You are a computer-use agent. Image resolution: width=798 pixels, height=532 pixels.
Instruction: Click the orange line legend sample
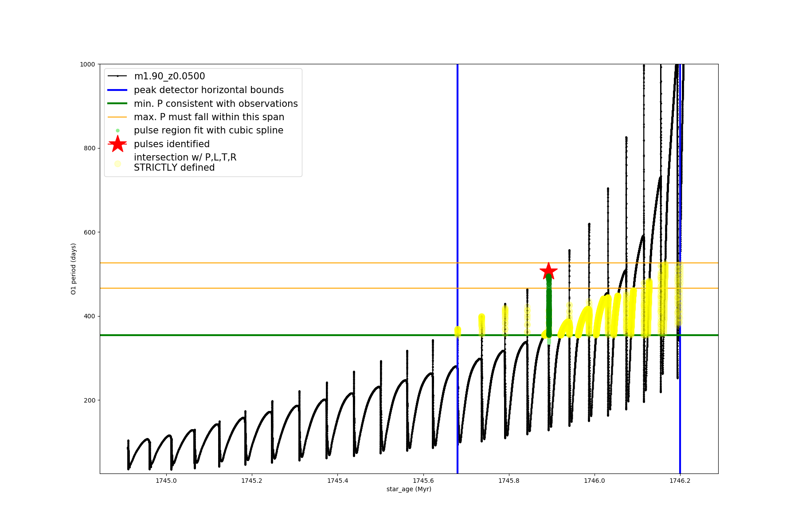click(117, 117)
